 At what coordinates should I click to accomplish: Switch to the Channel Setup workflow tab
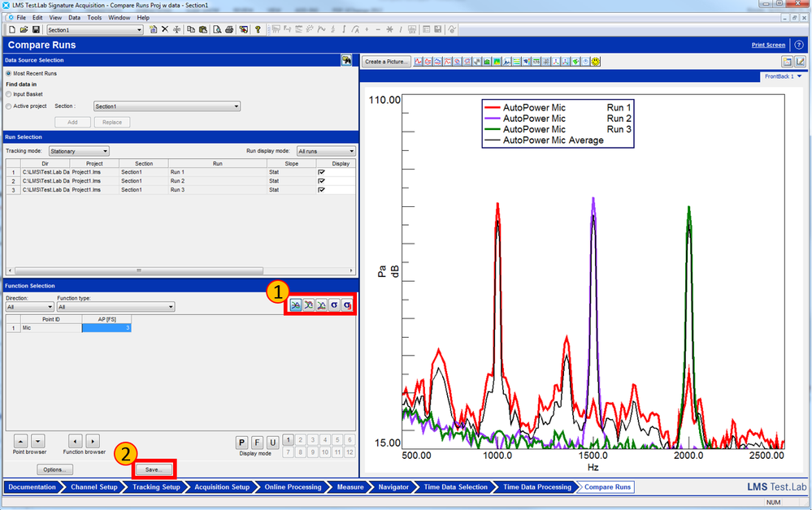93,486
